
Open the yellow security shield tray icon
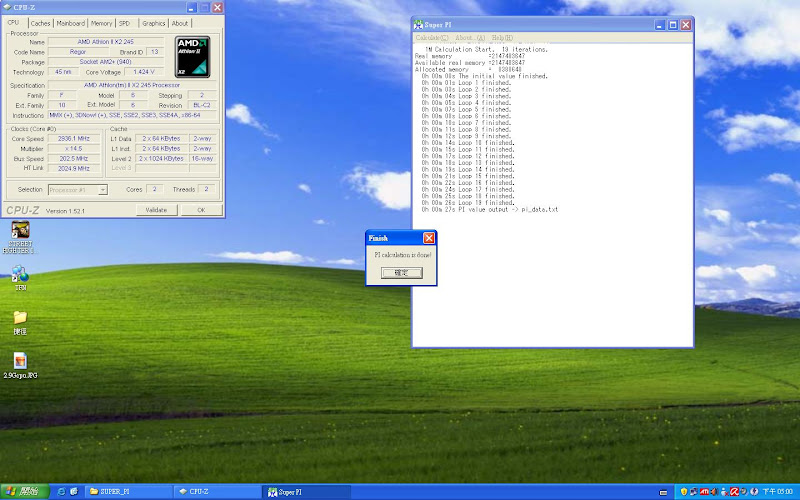(x=684, y=491)
